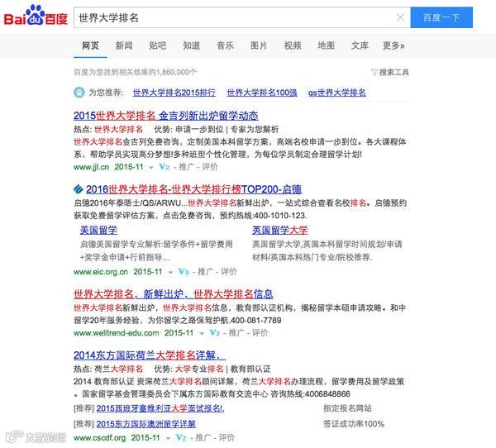The height and width of the screenshot is (448, 496).
Task: Switch to the 新闻 tab
Action: pyautogui.click(x=124, y=45)
